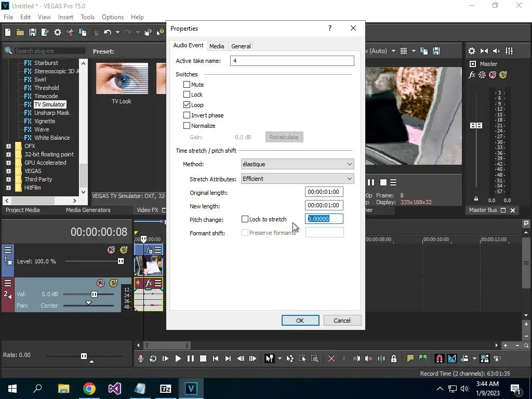The height and width of the screenshot is (399, 532).
Task: Click the Render As icon
Action: coord(45,32)
